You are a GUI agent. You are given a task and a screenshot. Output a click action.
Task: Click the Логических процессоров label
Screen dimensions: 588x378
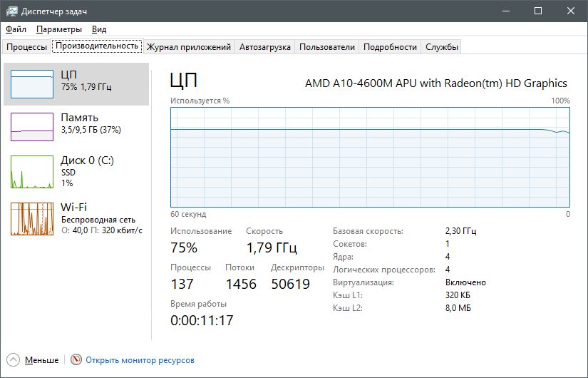tap(384, 270)
